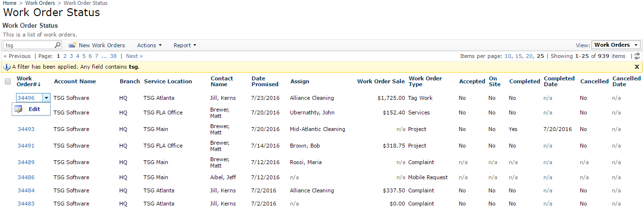
Task: Sort by Date Promised column
Action: coord(265,81)
